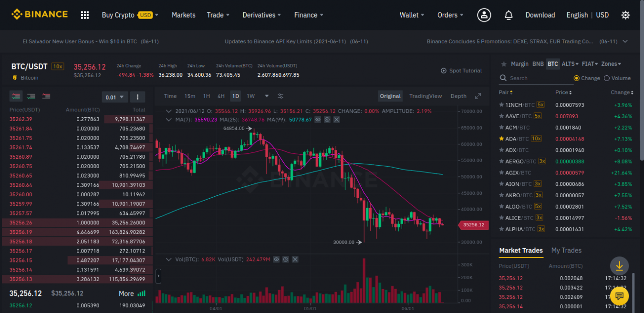The width and height of the screenshot is (644, 313).
Task: Open notifications bell
Action: [509, 15]
